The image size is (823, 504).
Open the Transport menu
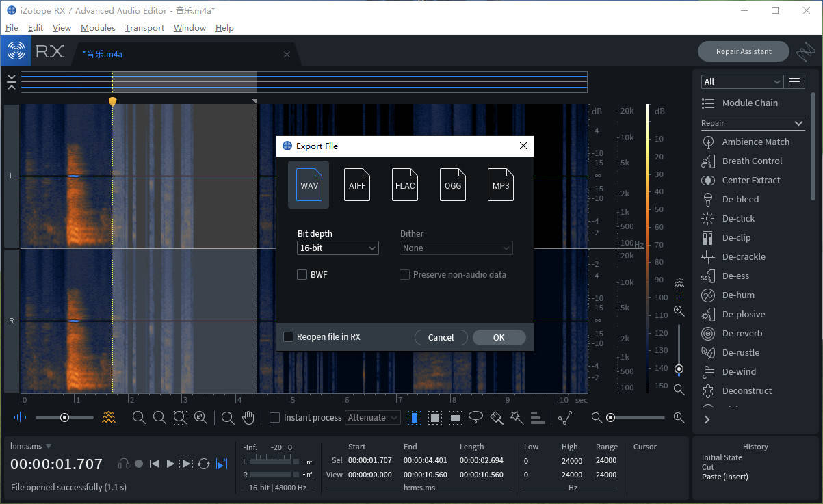144,27
